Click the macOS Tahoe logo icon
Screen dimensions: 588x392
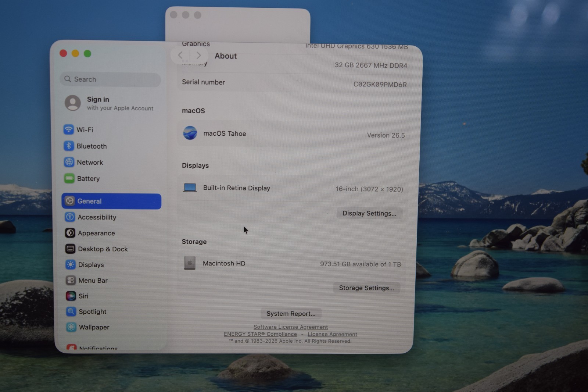[x=190, y=133]
